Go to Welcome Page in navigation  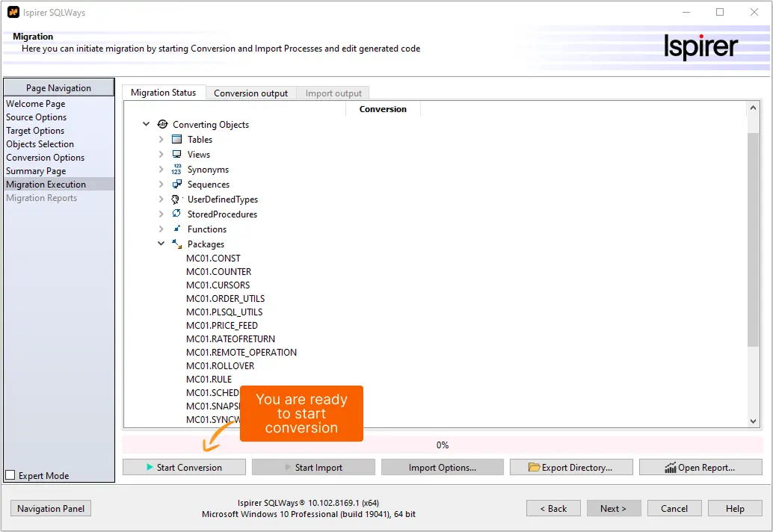(x=35, y=103)
